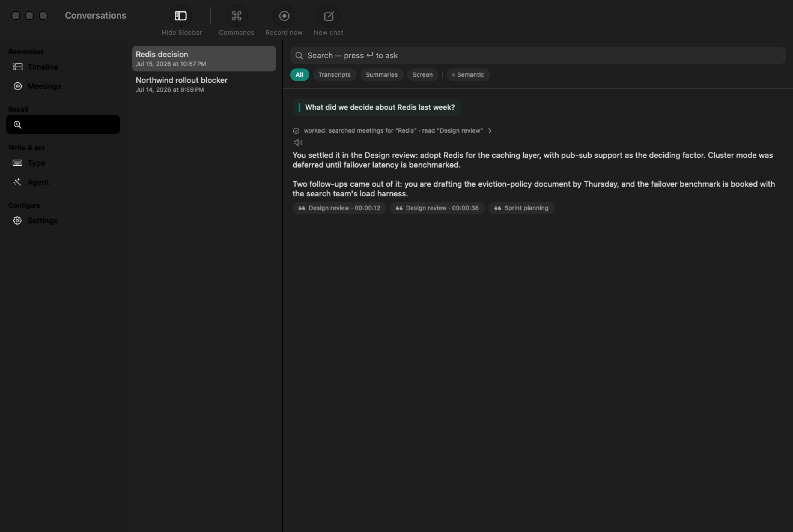Open the Sprint planning citation
The width and height of the screenshot is (793, 532).
[521, 208]
